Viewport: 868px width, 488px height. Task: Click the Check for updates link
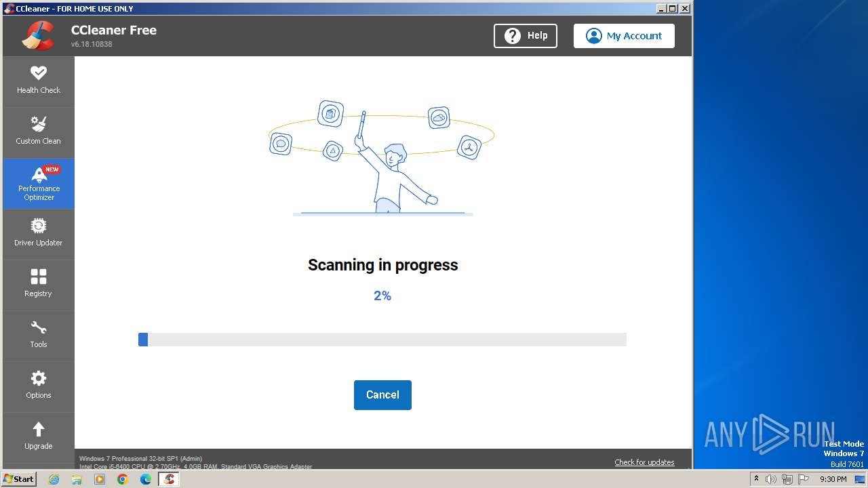(x=644, y=462)
